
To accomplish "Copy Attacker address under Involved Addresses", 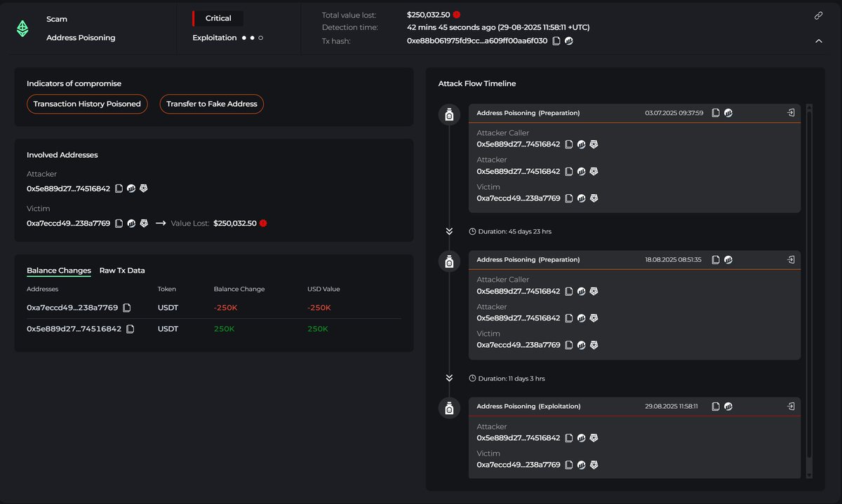I will pos(119,189).
